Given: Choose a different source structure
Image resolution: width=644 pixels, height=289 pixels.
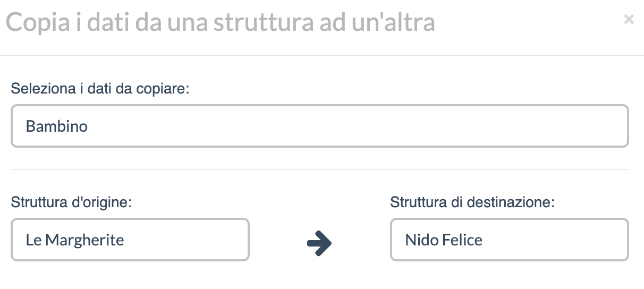Looking at the screenshot, I should tap(130, 240).
